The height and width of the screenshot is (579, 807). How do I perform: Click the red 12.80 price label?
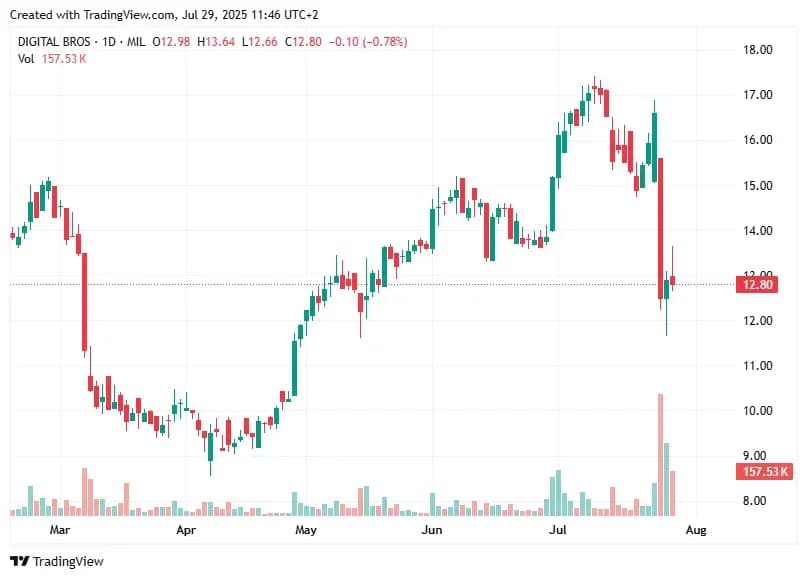(757, 285)
